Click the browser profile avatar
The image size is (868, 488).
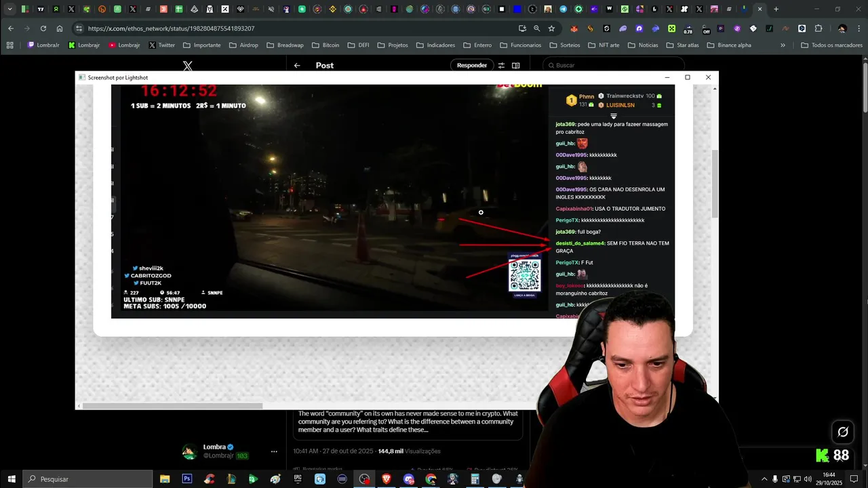coord(842,28)
